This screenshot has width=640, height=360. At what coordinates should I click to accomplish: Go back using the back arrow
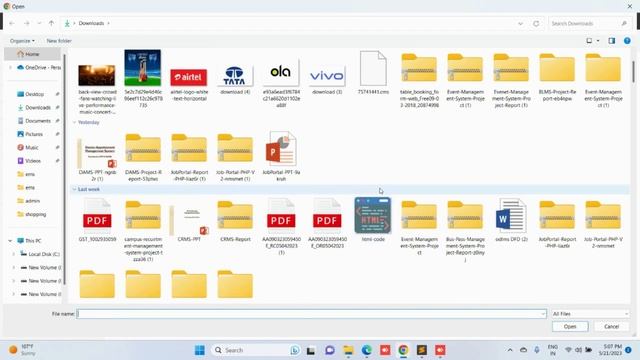point(12,23)
